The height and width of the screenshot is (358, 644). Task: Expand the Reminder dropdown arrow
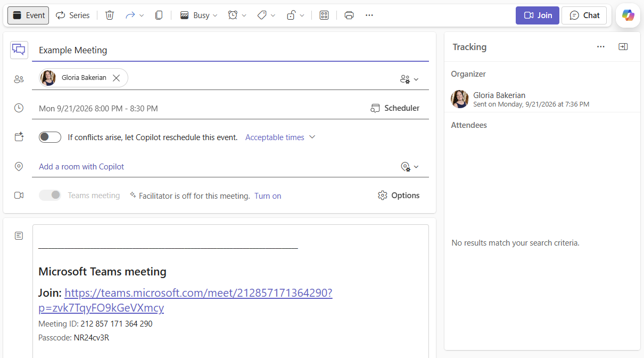(244, 15)
